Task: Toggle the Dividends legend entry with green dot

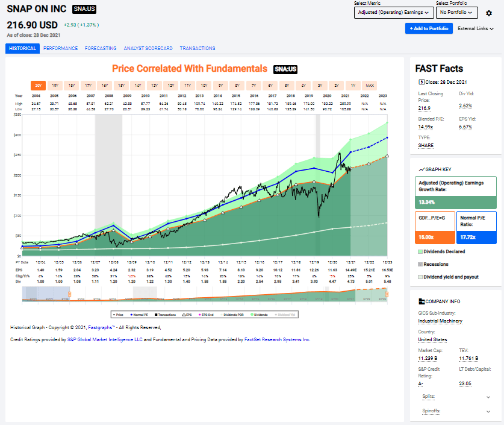Action: click(259, 315)
